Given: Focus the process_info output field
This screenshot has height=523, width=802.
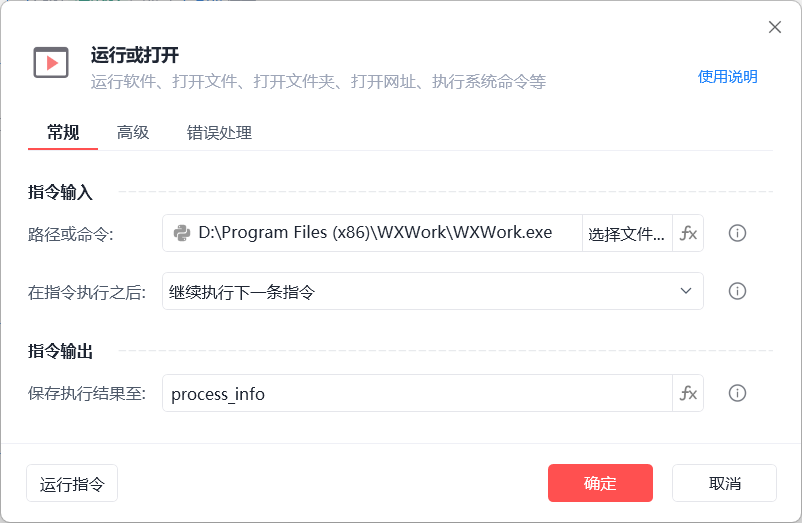Looking at the screenshot, I should tap(417, 393).
